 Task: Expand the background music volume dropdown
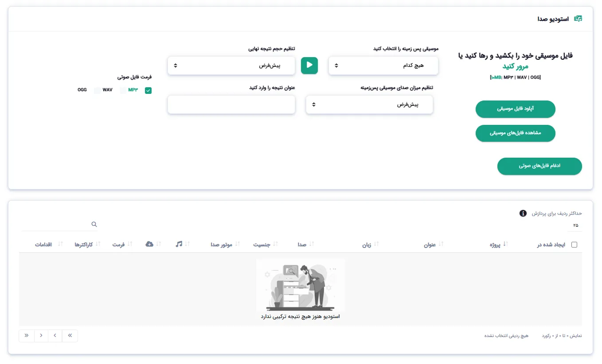[369, 105]
